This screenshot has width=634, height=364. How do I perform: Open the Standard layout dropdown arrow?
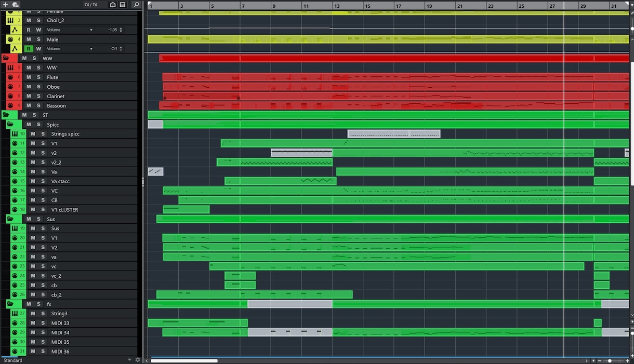[129, 360]
